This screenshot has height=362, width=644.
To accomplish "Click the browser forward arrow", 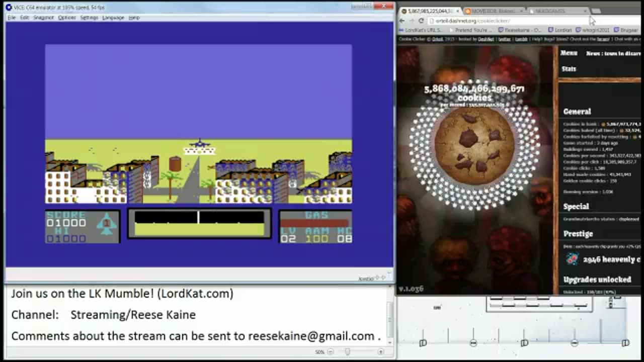I will coord(411,21).
